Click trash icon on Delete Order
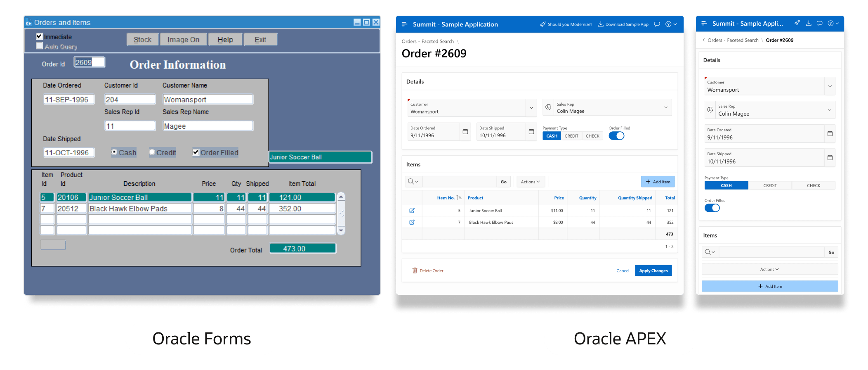 pyautogui.click(x=415, y=270)
